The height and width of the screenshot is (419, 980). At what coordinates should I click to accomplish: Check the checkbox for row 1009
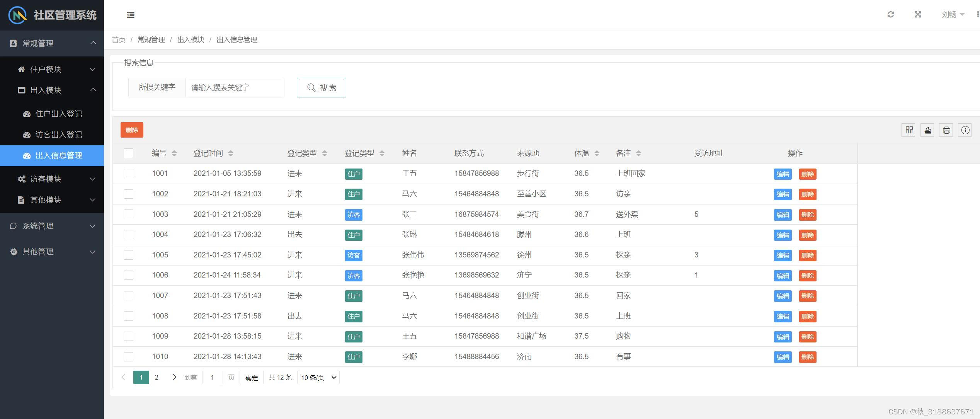(128, 336)
